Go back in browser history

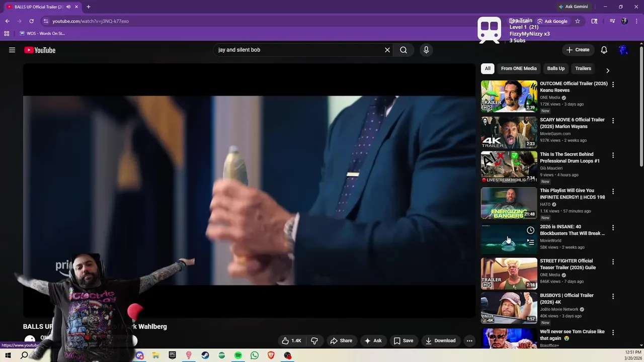coord(7,21)
